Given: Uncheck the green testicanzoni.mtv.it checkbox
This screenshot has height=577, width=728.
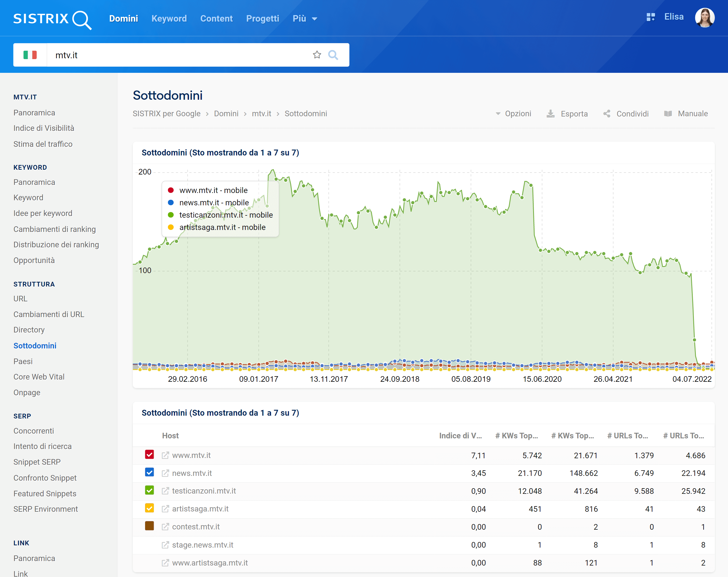Looking at the screenshot, I should pos(150,490).
